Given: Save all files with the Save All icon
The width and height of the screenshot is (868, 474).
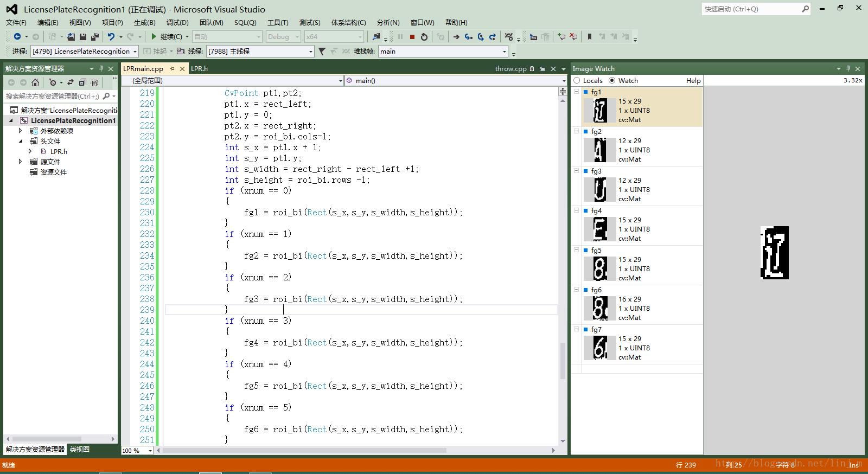Looking at the screenshot, I should 95,36.
